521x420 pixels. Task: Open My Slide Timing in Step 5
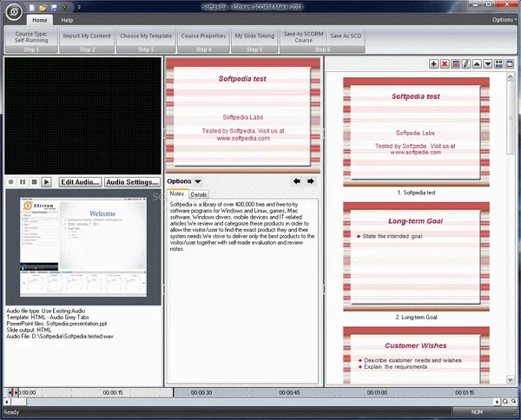click(x=254, y=36)
